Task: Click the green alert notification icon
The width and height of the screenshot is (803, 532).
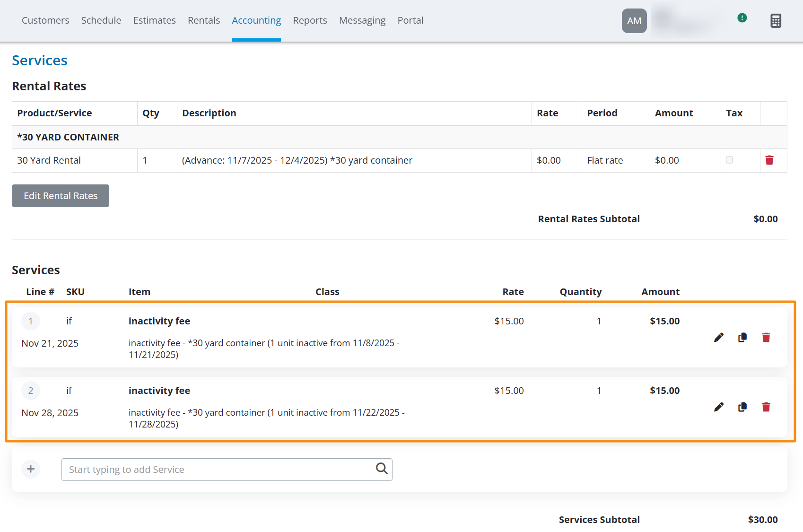Action: (742, 18)
